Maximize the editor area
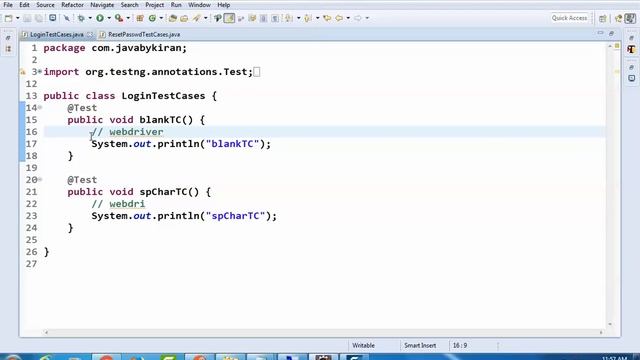 tap(611, 33)
